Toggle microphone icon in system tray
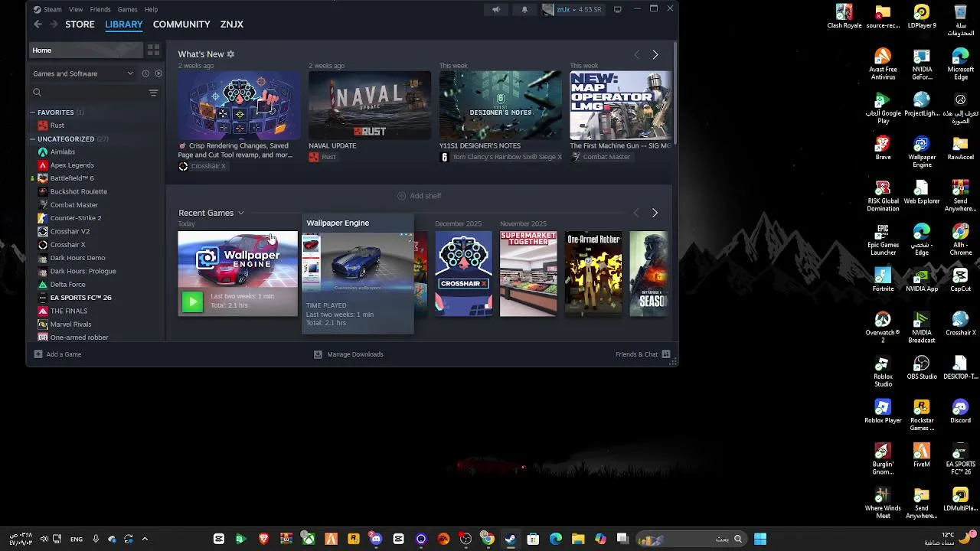980x551 pixels. 96,539
